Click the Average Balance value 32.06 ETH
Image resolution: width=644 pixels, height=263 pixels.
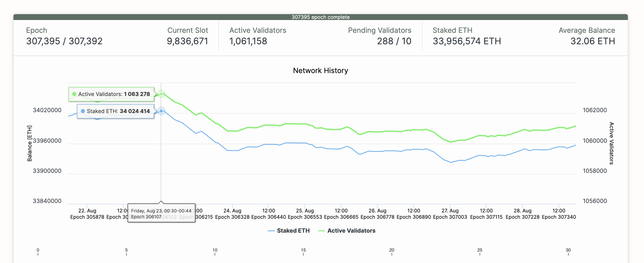593,41
